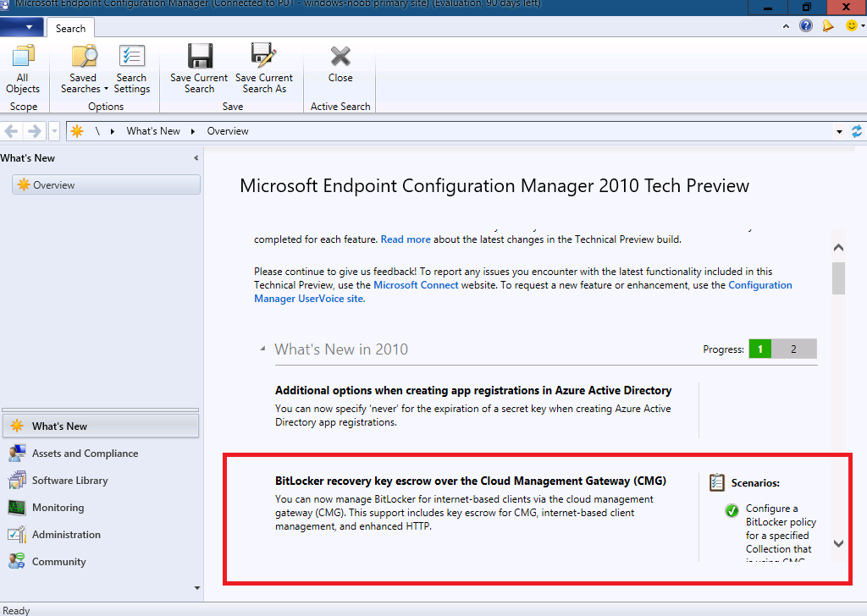Open the blue application menu dropdown

click(x=21, y=26)
